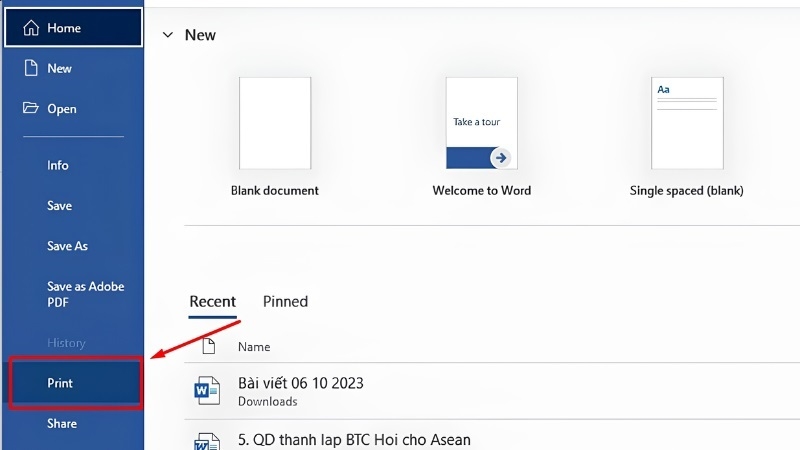Choose Save from the backstage menu
Image resolution: width=800 pixels, height=450 pixels.
point(73,205)
